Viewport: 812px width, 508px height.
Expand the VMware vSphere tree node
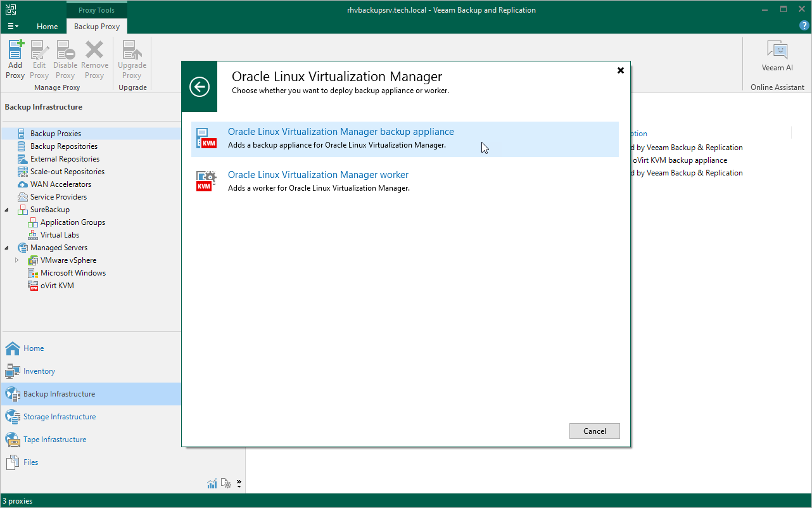(17, 260)
